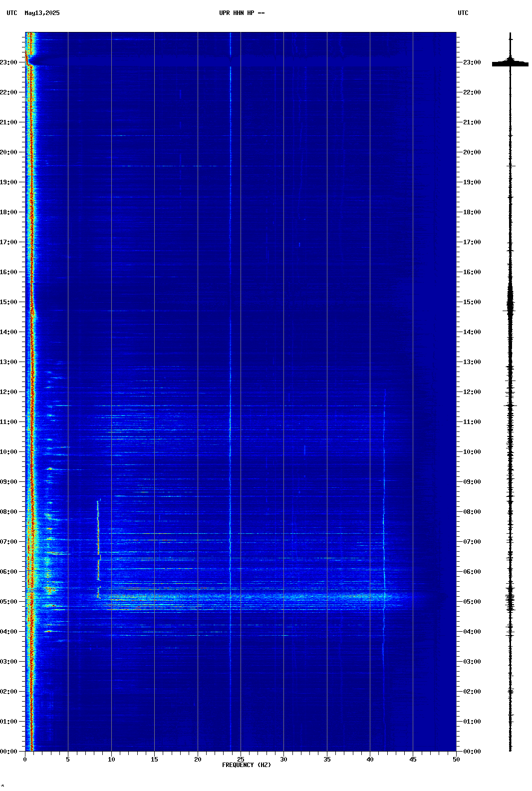532x791 pixels.
Task: Click the right axis 09:00 time label
Action: coord(472,482)
